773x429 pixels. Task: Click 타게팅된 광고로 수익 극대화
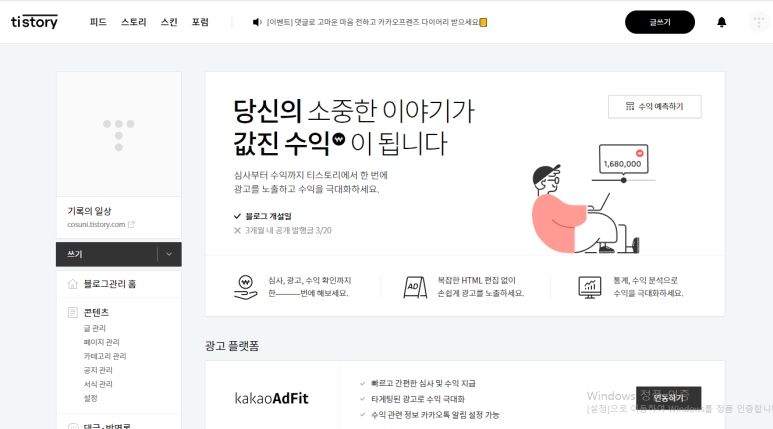pyautogui.click(x=418, y=399)
